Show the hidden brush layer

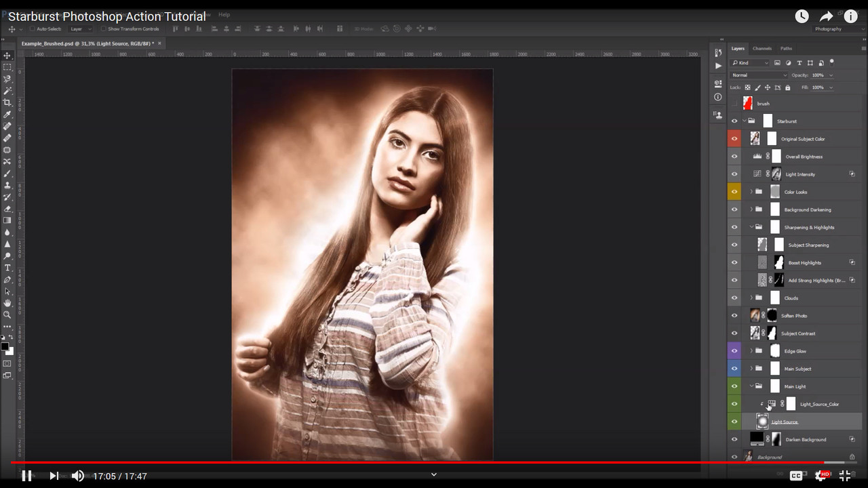tap(734, 104)
